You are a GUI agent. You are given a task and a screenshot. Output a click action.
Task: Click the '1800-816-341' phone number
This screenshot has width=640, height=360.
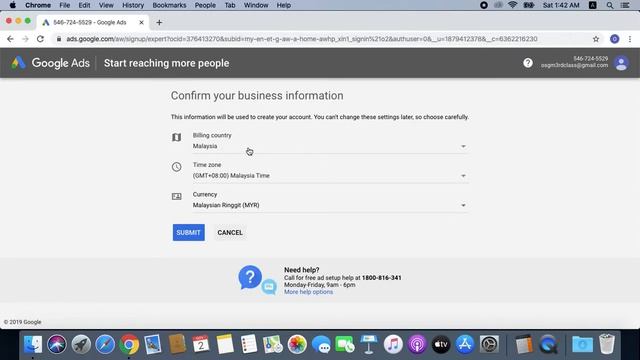(x=382, y=278)
